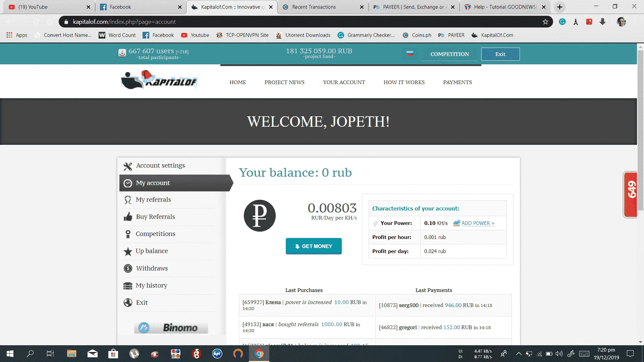
Task: Click the download icon beside user count
Action: [122, 53]
